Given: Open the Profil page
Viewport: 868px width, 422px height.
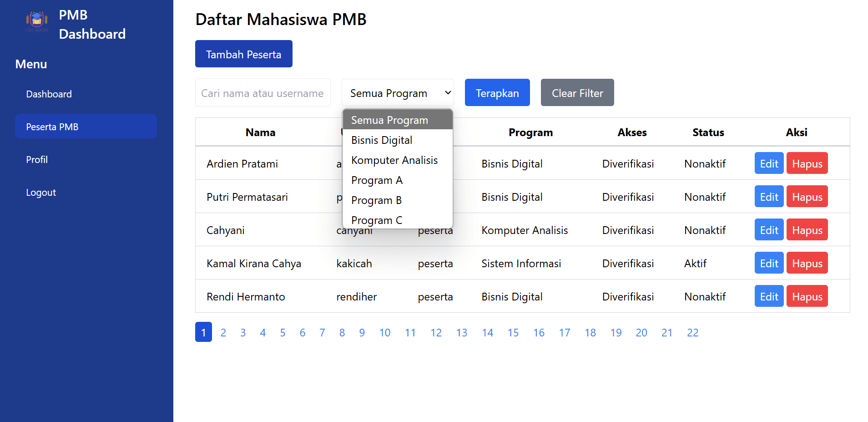Looking at the screenshot, I should pyautogui.click(x=36, y=159).
